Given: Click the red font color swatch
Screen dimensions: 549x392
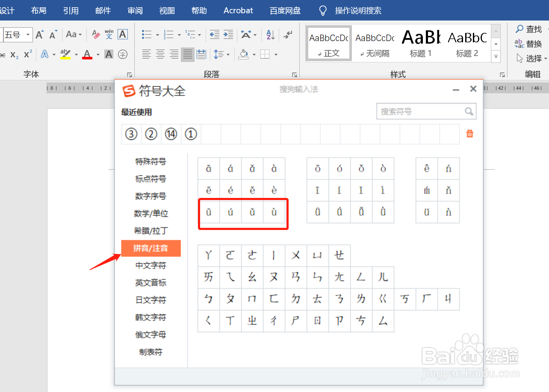Looking at the screenshot, I should click(x=87, y=54).
